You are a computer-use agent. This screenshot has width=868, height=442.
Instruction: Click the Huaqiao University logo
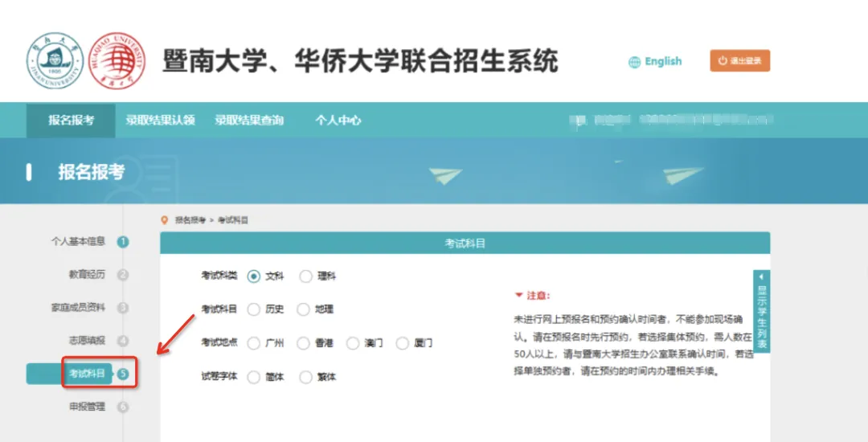click(x=116, y=61)
